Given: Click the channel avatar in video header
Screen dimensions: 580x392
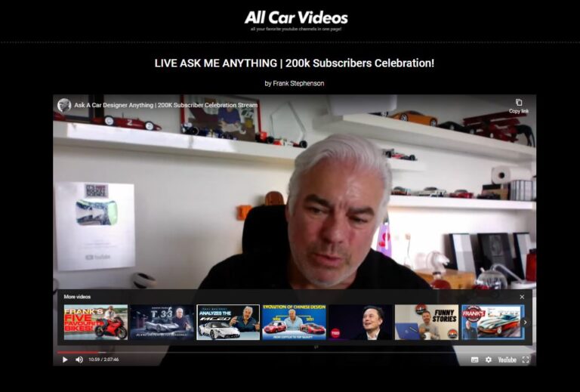Looking at the screenshot, I should click(x=64, y=105).
